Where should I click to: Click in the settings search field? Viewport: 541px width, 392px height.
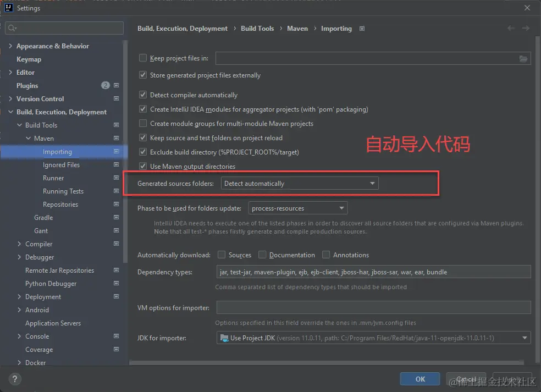click(x=64, y=28)
